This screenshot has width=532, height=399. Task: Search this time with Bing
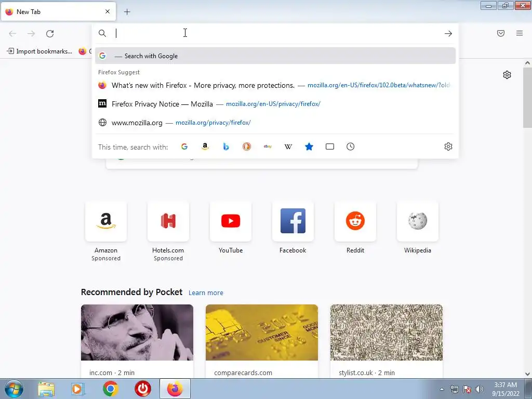(x=226, y=147)
